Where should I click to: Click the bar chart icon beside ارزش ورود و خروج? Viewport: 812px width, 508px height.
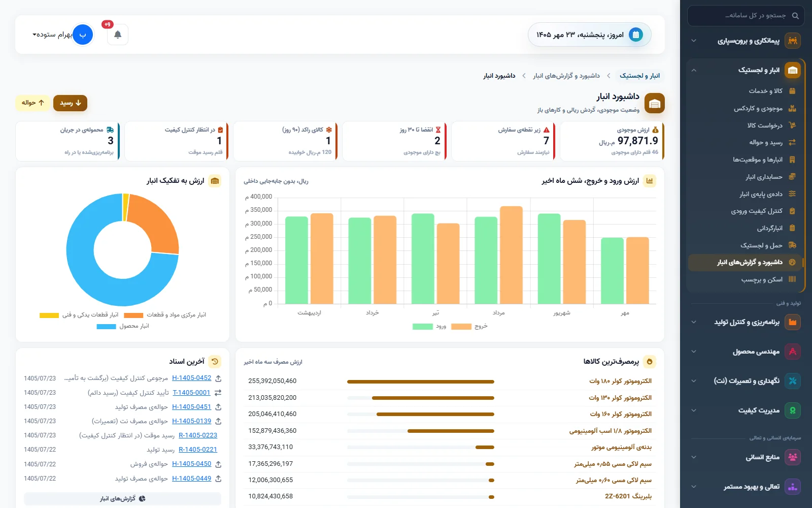tap(650, 181)
